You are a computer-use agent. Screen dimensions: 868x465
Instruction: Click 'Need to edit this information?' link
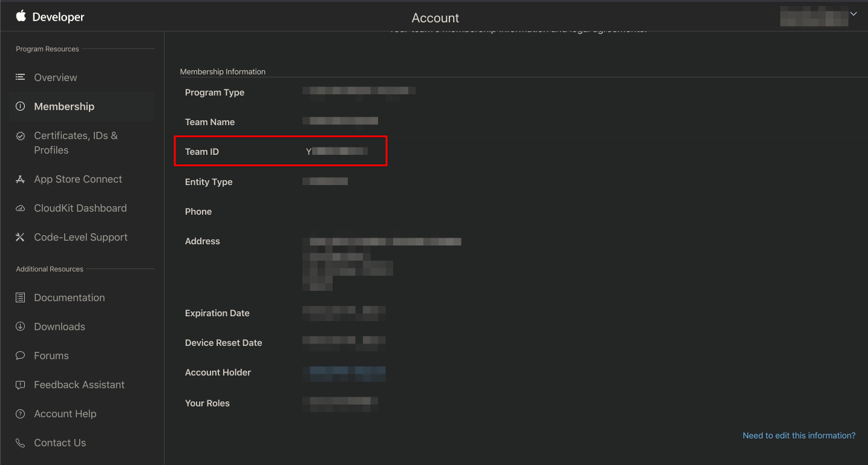pyautogui.click(x=798, y=435)
